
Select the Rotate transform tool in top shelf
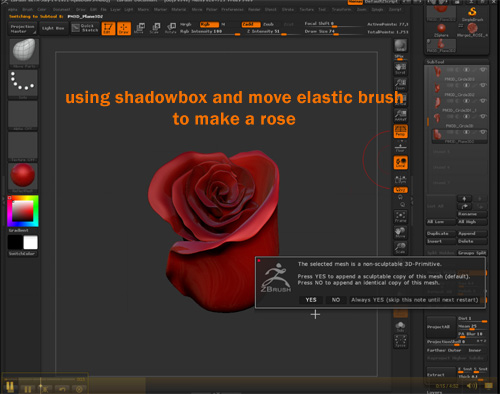pos(171,29)
